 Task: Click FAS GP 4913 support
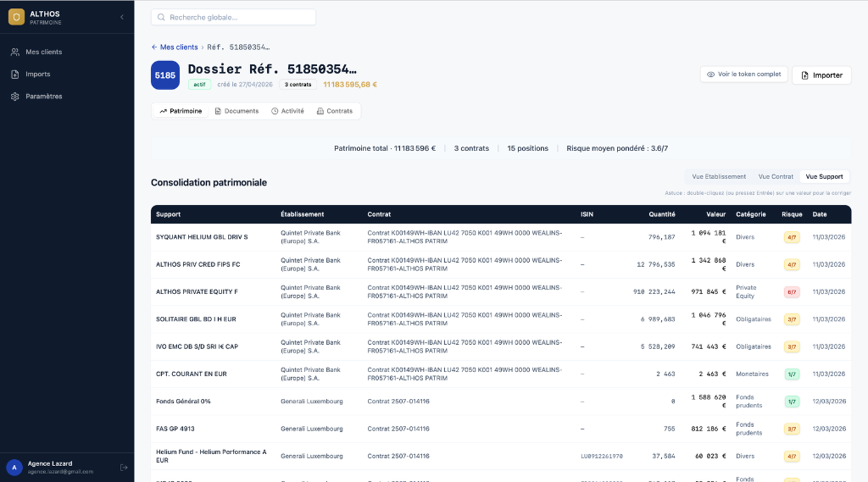pyautogui.click(x=175, y=429)
